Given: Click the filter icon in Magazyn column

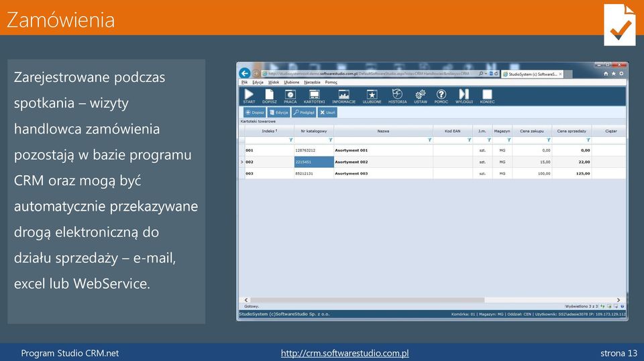Looking at the screenshot, I should tap(509, 140).
